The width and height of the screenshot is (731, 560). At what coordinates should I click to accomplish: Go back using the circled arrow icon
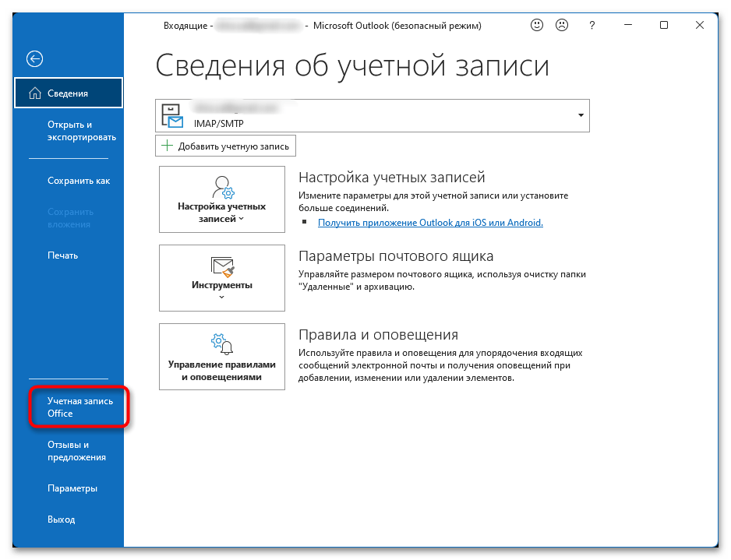(x=34, y=58)
